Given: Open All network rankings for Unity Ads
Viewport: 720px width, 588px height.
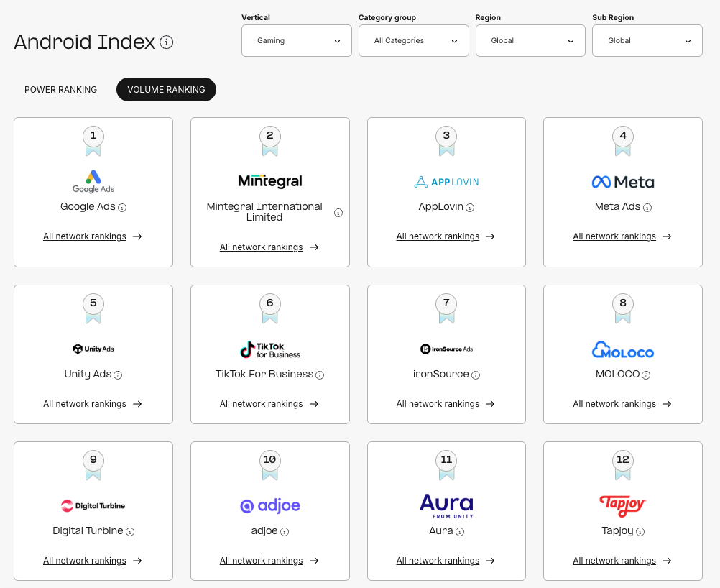Looking at the screenshot, I should 85,404.
